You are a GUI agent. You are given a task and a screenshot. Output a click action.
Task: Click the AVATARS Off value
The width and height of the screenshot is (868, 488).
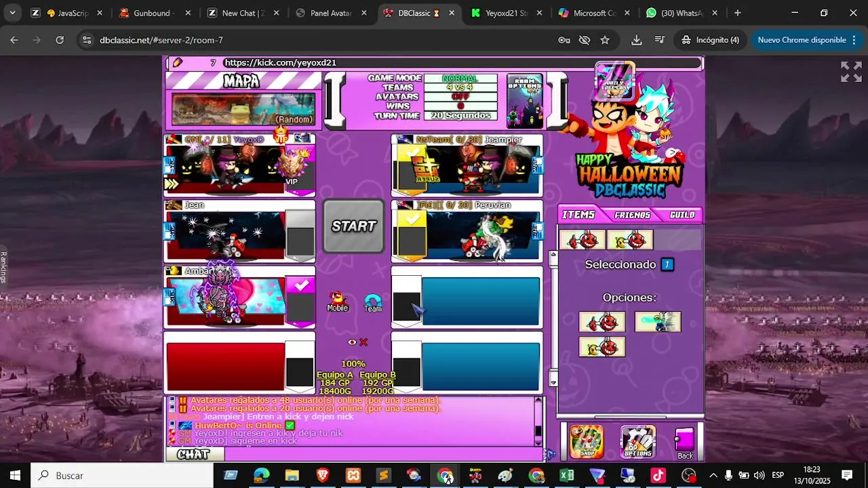[x=460, y=97]
